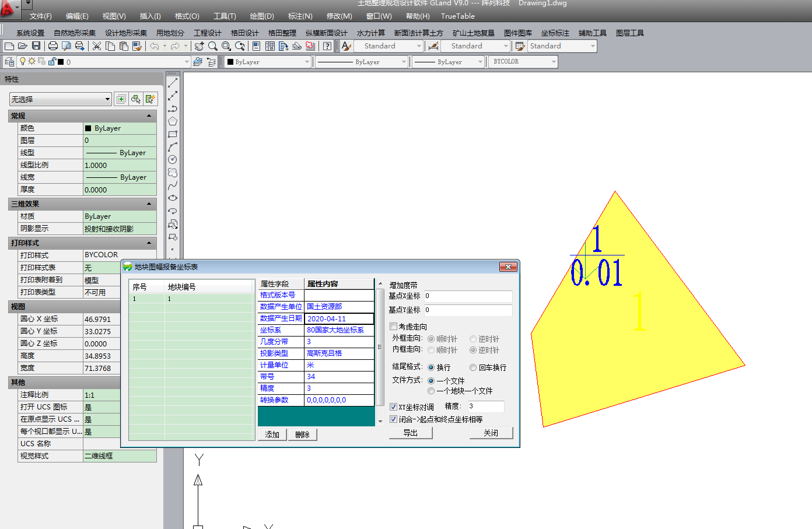Click the Cut scissors icon

point(97,46)
